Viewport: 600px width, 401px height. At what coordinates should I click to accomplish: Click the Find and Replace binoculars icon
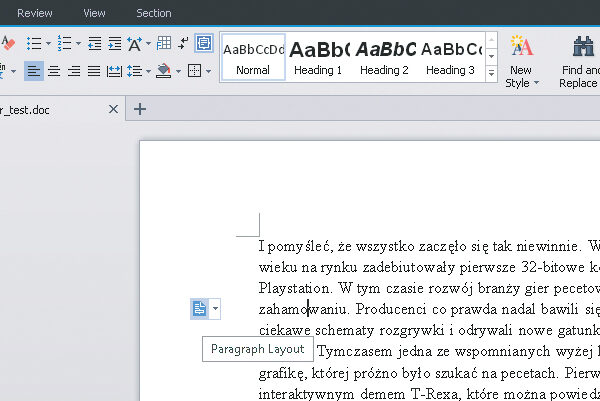(583, 47)
